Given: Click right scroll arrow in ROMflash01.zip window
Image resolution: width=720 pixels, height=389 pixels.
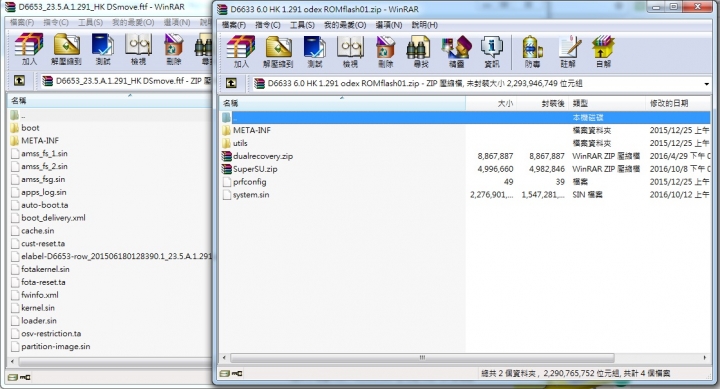Looking at the screenshot, I should tap(705, 357).
